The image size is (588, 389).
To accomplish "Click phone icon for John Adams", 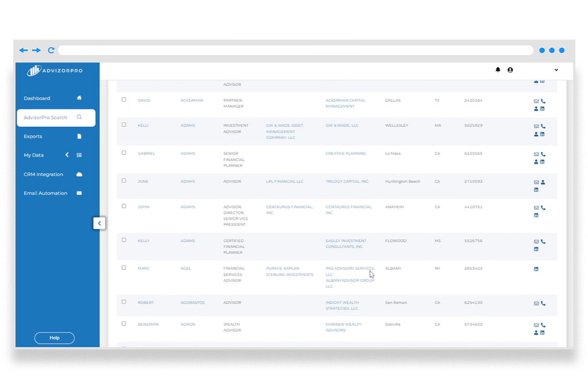I will (543, 208).
